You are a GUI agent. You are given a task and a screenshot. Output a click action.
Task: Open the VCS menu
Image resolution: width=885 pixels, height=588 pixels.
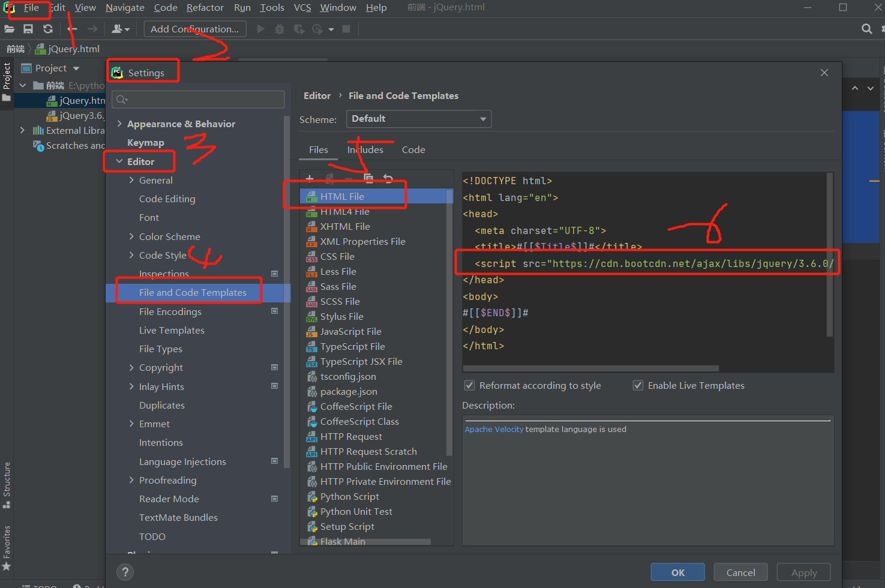(302, 8)
